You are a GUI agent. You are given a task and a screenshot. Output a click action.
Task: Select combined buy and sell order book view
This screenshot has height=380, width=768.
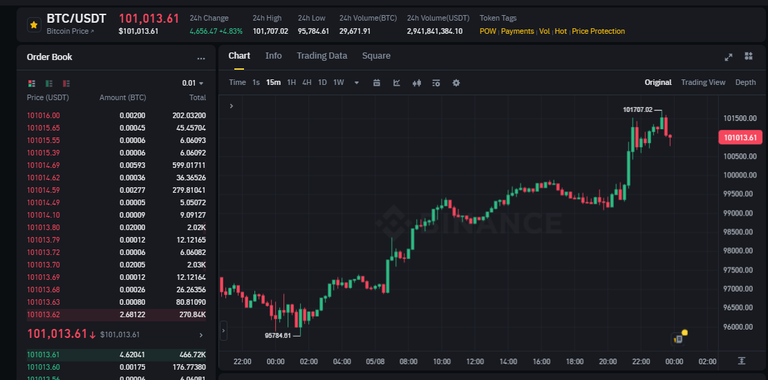point(32,83)
